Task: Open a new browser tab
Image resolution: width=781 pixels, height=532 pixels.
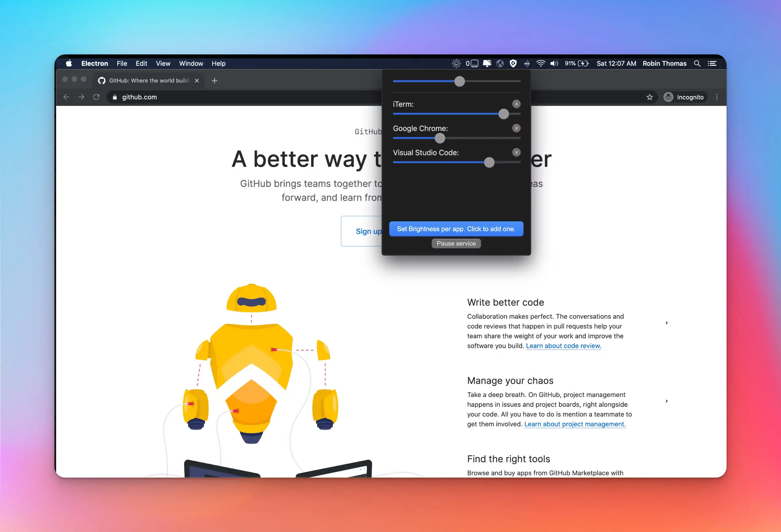Action: point(214,81)
